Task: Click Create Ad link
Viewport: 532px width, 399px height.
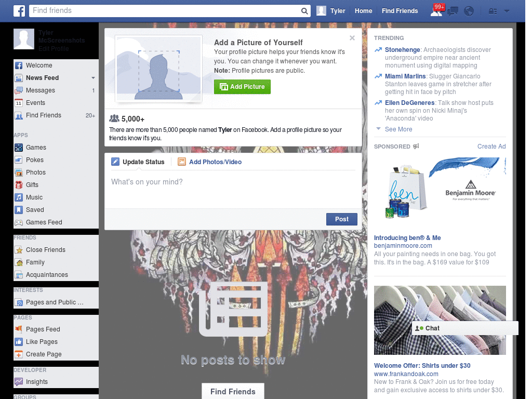Action: (491, 146)
